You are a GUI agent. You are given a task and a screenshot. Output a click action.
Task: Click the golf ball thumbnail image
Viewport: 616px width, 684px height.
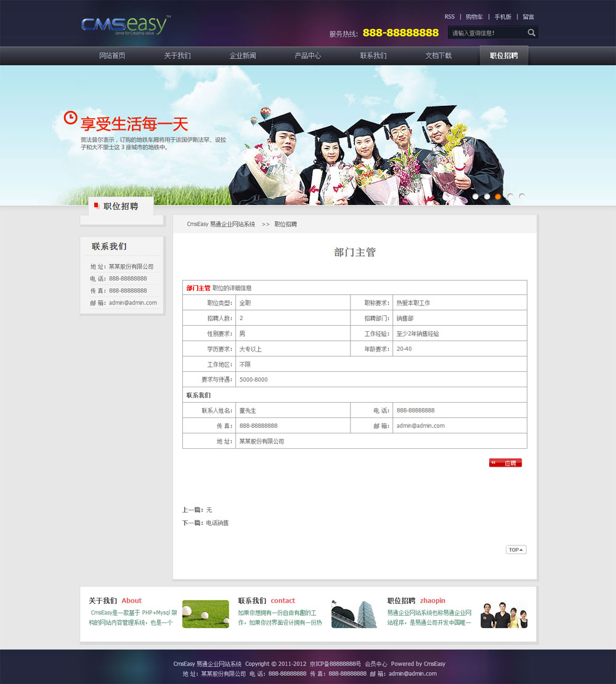[205, 614]
